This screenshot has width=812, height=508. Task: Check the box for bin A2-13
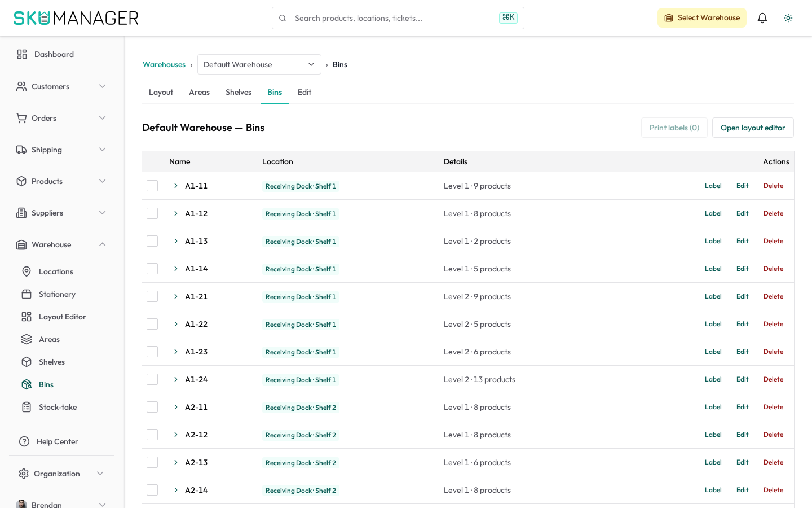152,462
